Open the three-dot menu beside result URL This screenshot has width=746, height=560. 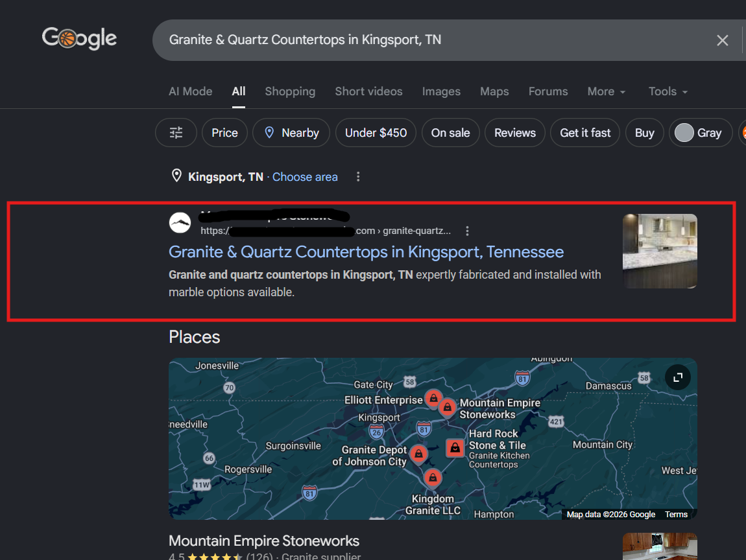[x=467, y=231]
